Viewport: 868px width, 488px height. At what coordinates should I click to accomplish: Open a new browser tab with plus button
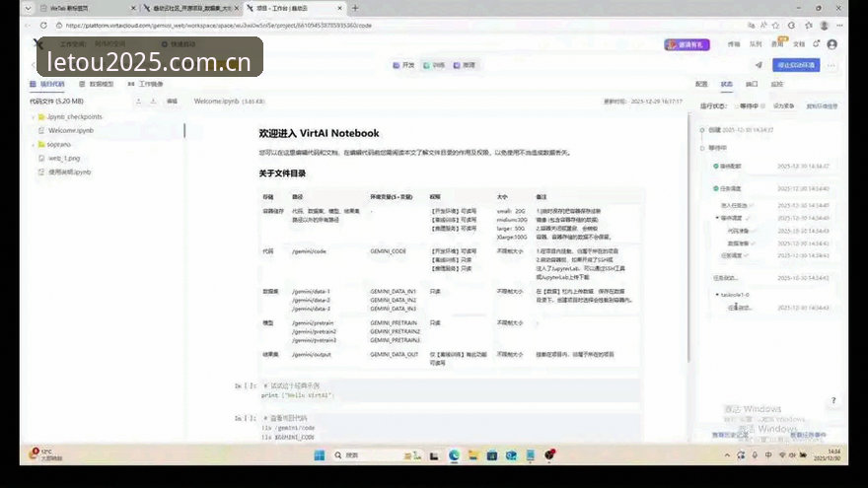click(x=355, y=8)
